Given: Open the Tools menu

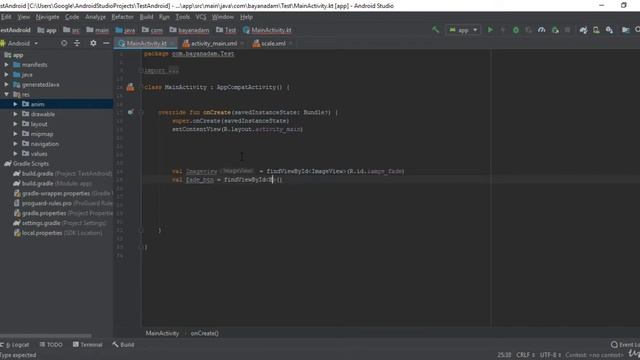Looking at the screenshot, I should (182, 17).
